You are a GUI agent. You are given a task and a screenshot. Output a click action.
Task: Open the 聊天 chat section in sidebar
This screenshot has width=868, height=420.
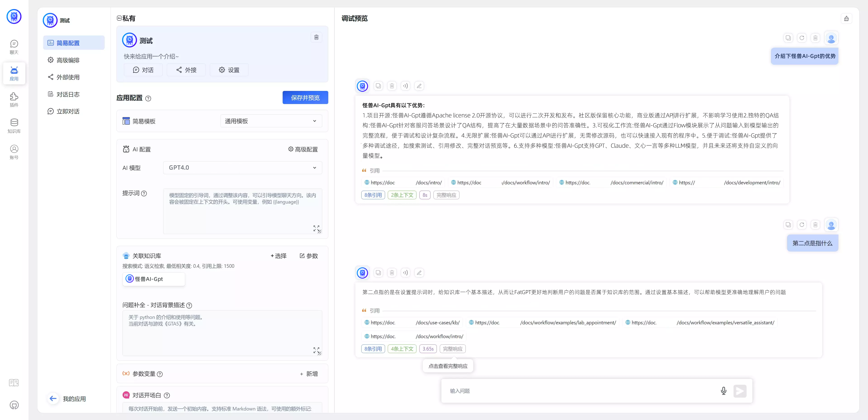tap(14, 47)
